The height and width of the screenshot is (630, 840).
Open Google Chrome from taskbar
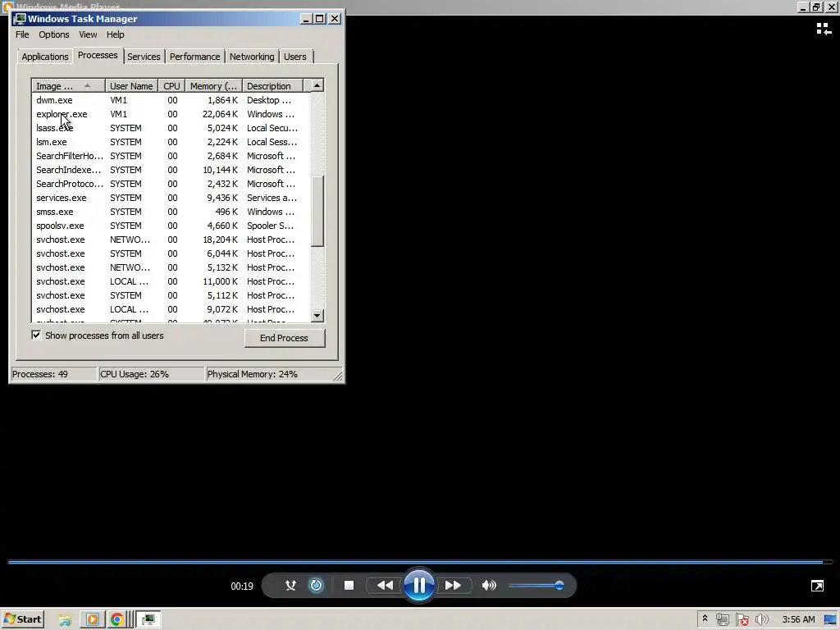(x=116, y=620)
